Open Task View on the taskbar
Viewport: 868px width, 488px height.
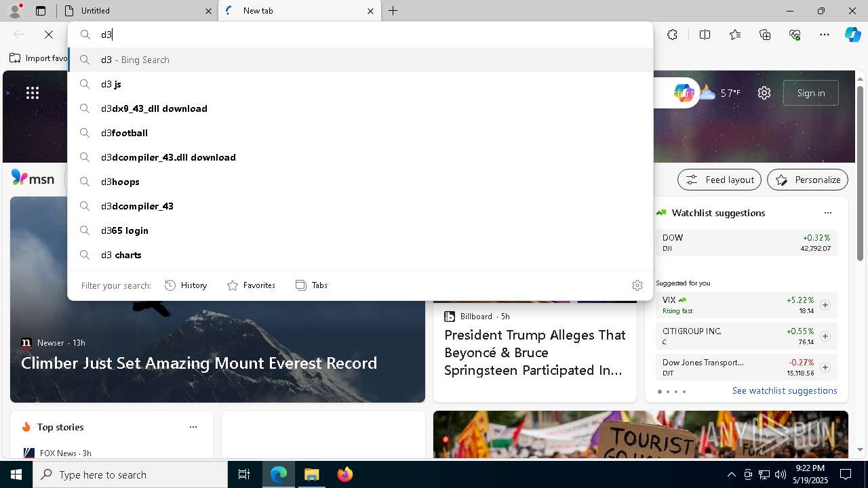pos(244,474)
